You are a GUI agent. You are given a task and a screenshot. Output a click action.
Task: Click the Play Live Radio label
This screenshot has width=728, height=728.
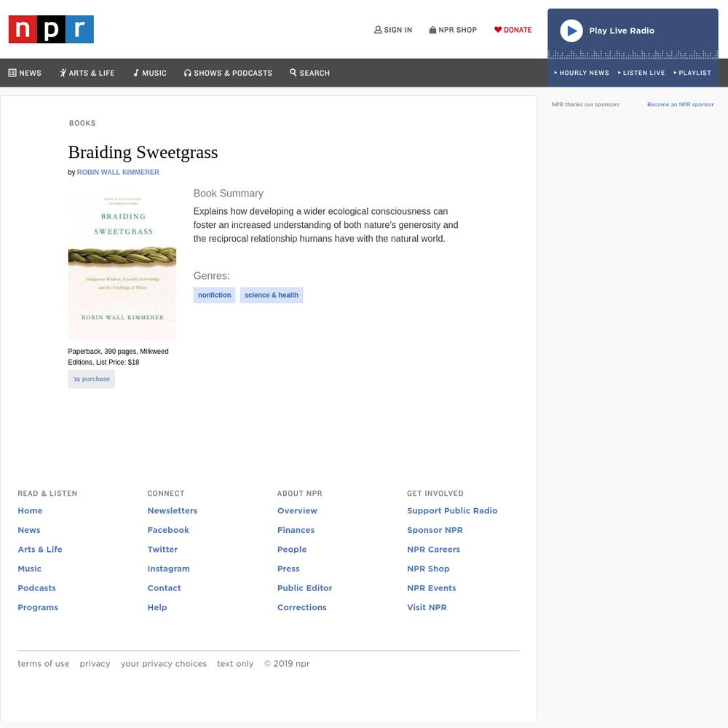click(622, 31)
